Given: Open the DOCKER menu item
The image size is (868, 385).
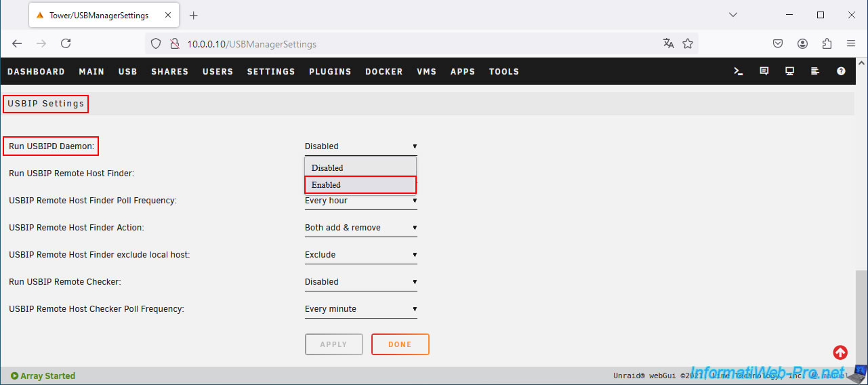Looking at the screenshot, I should click(x=384, y=71).
